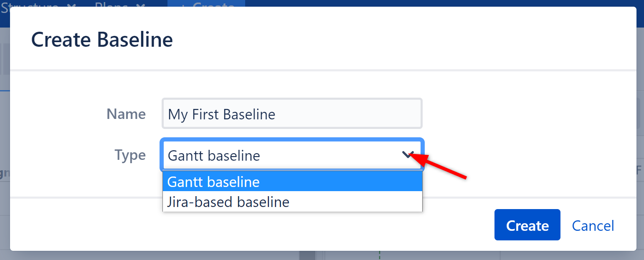Choose "Gantt baseline" from the open dropdown

coord(213,182)
